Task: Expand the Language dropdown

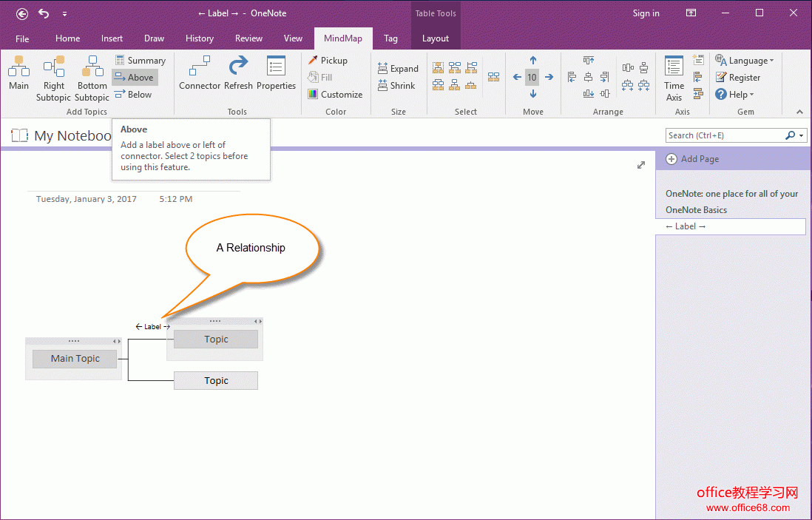Action: 745,61
